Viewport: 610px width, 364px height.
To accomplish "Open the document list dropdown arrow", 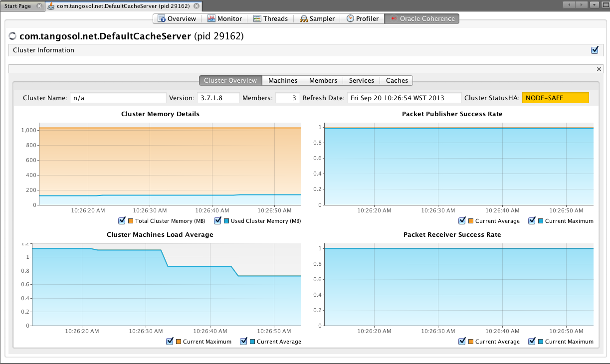I will pos(594,4).
